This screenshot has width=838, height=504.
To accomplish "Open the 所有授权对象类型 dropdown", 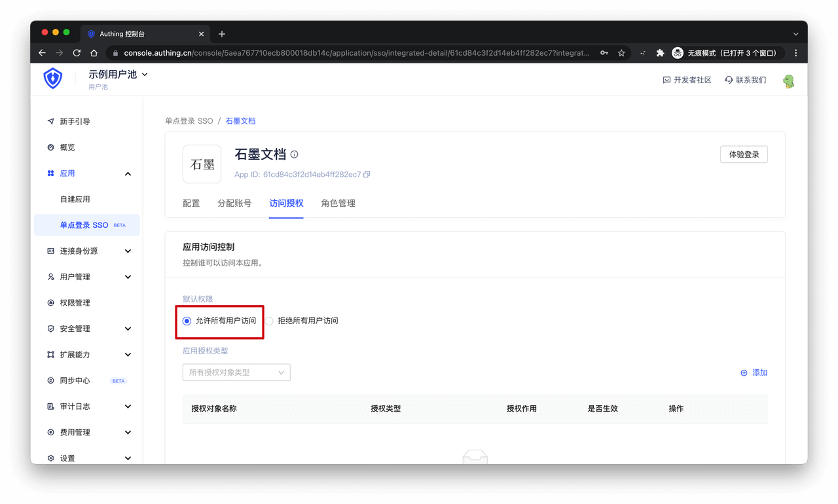I will (x=236, y=372).
